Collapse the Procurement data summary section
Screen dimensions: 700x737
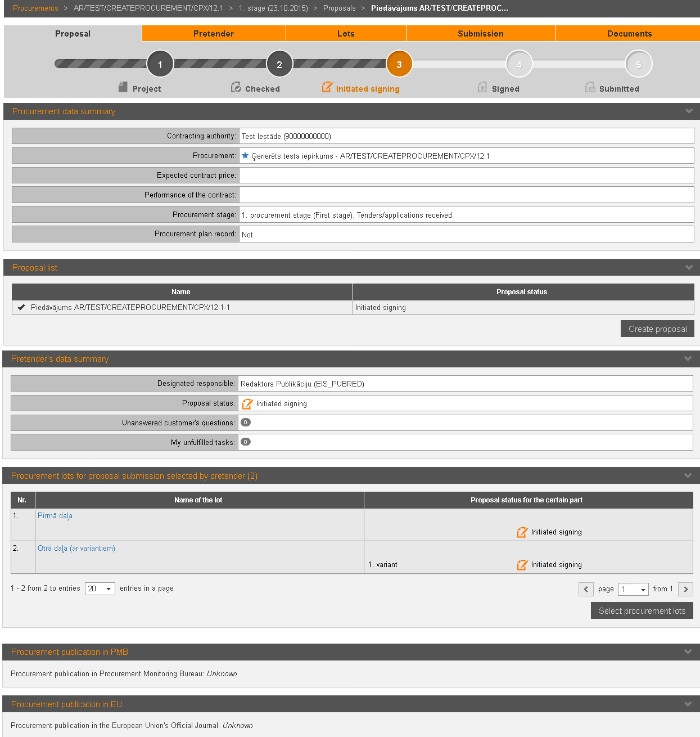(689, 111)
